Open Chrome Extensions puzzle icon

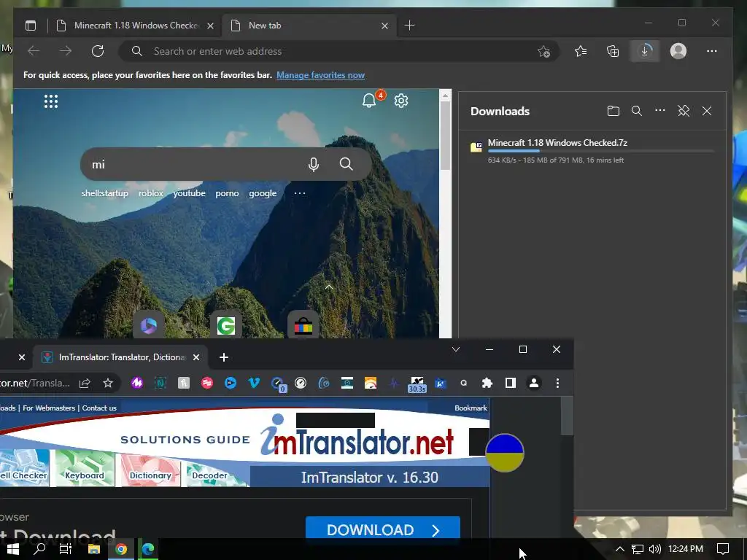pyautogui.click(x=487, y=383)
